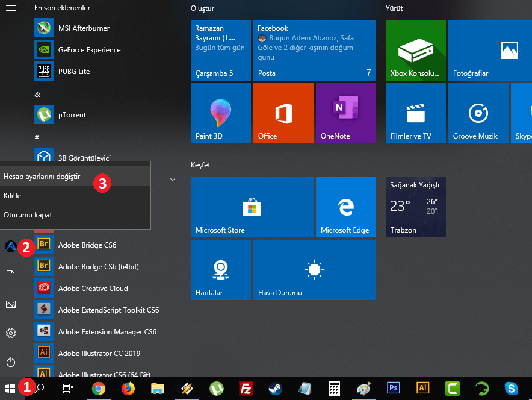532x400 pixels.
Task: Launch the Groove Müzik tile
Action: coord(478,113)
